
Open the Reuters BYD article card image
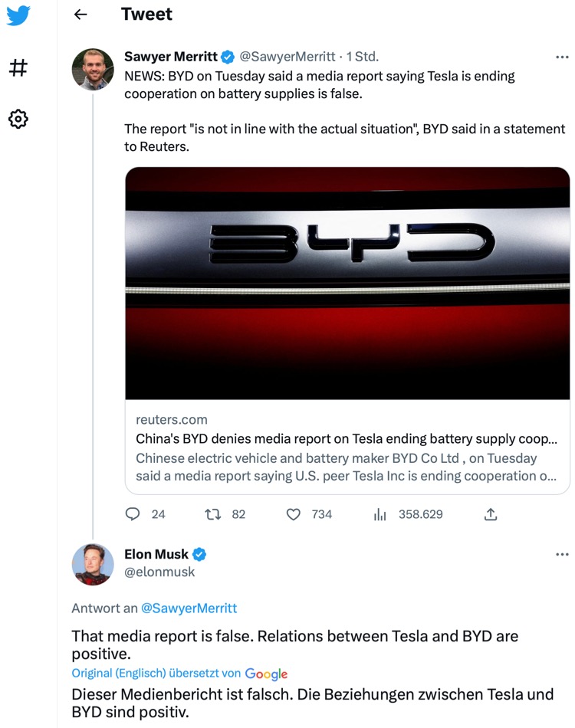347,284
